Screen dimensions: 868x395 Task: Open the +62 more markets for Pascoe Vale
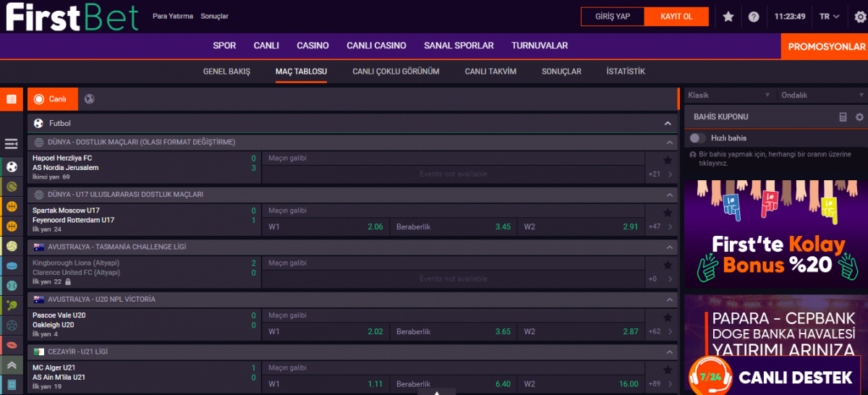coord(655,331)
